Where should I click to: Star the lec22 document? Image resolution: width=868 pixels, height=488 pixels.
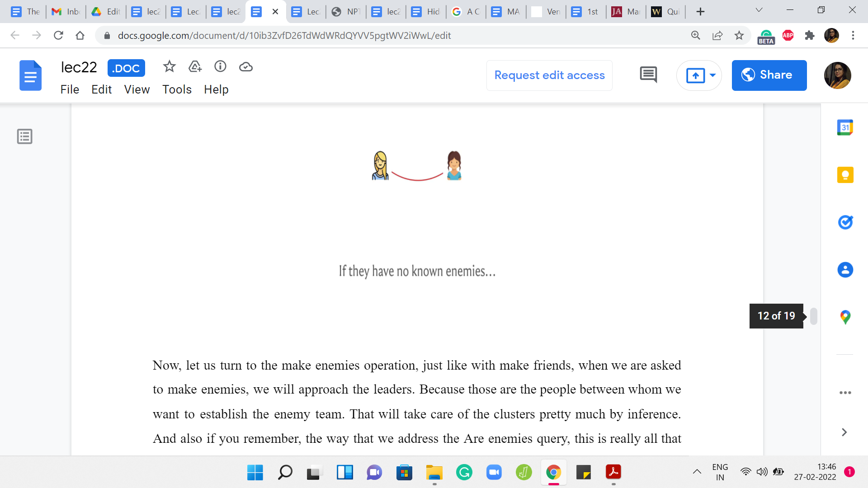point(169,67)
